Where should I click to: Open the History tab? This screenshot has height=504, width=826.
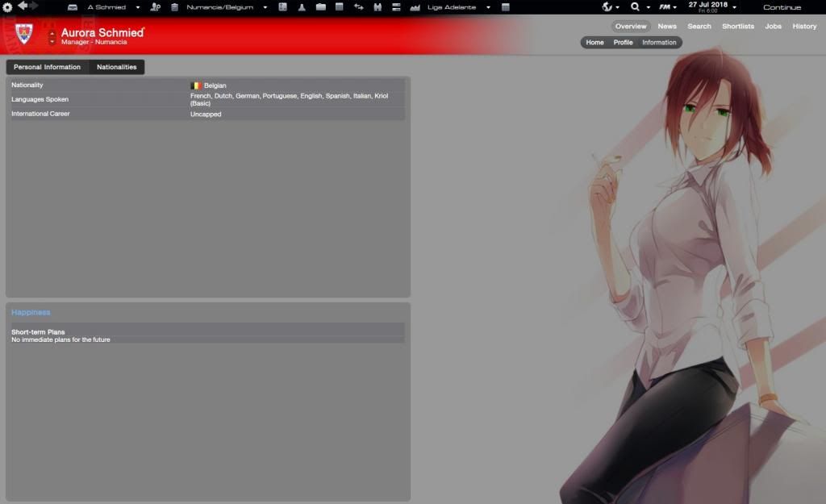[x=804, y=27]
